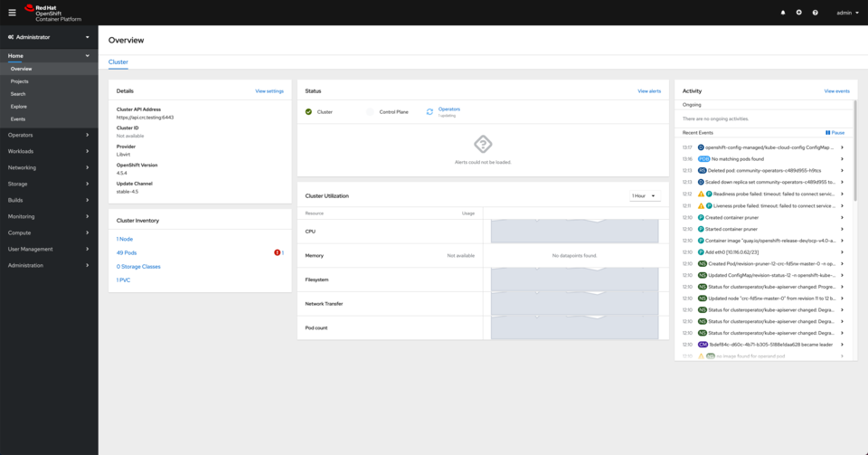
Task: Click the CM badge on became leader event
Action: point(703,345)
